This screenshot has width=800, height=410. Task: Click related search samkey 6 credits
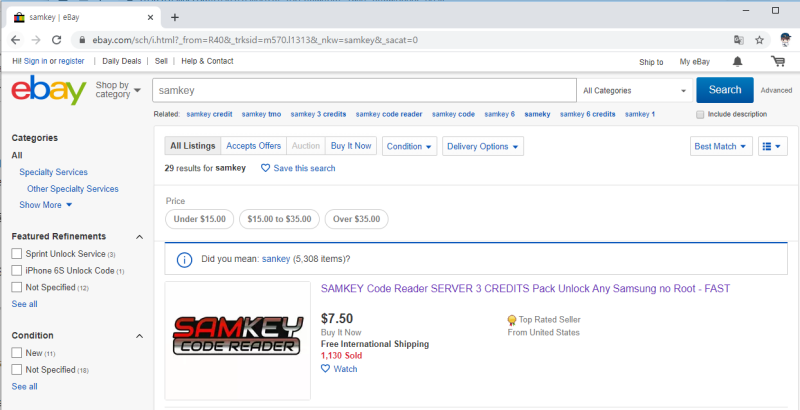coord(587,114)
